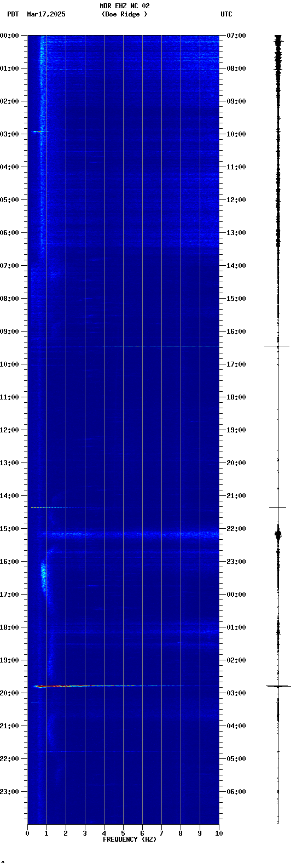Screen dimensions: 302x868
Task: Click the 0 Hz frequency axis label
Action: (x=27, y=833)
